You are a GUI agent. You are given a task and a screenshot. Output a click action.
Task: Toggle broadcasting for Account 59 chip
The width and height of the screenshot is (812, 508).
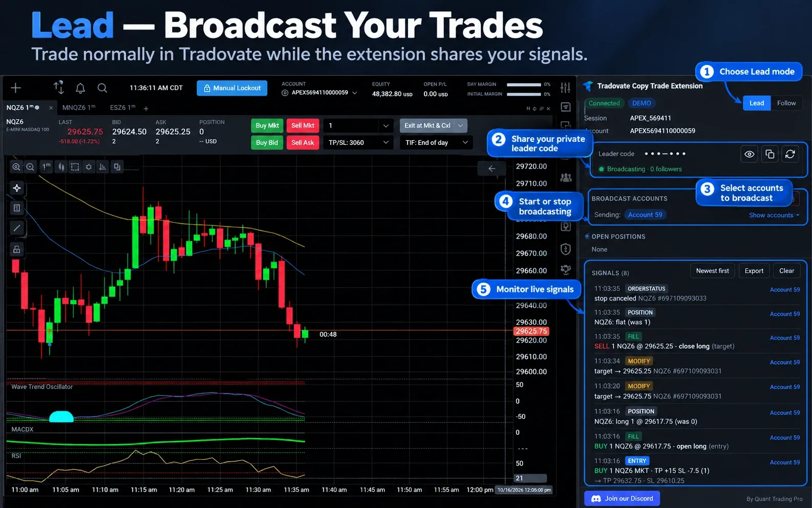(645, 215)
